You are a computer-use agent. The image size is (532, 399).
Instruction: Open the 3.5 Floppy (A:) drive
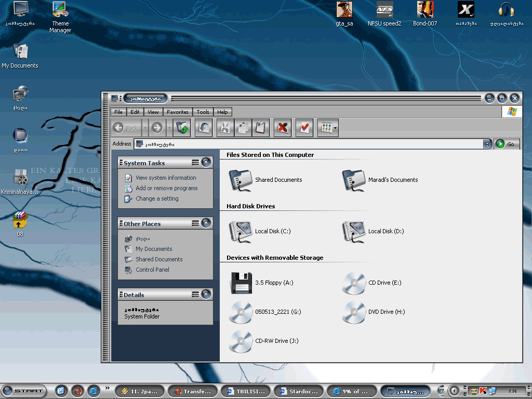241,283
